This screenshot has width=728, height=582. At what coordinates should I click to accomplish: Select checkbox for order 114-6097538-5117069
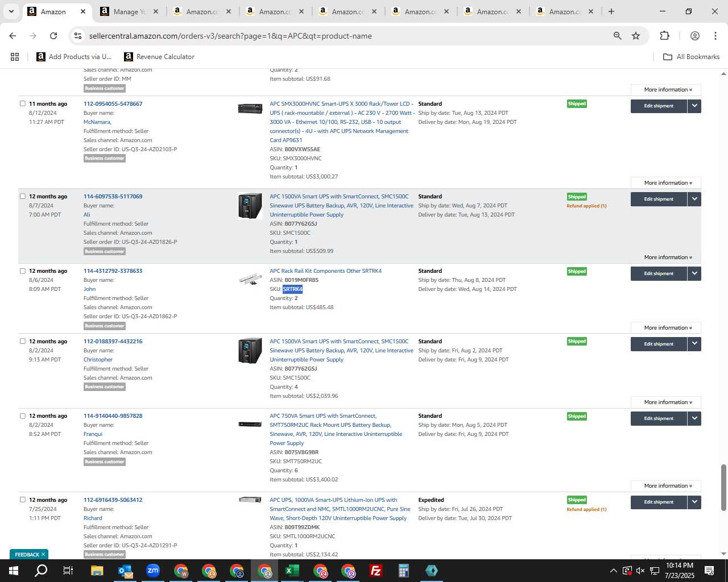coord(23,196)
